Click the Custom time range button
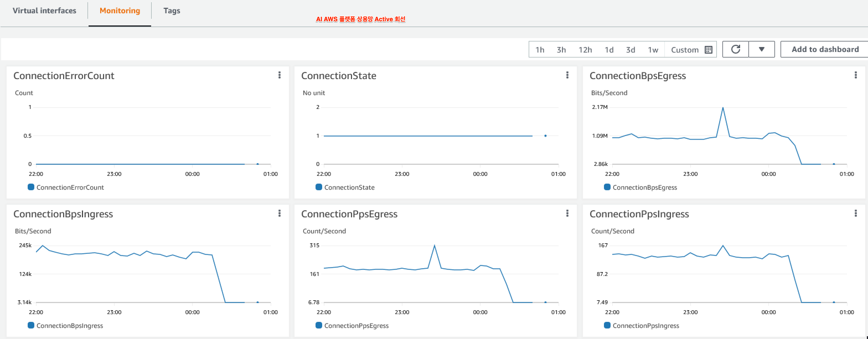Image resolution: width=868 pixels, height=339 pixels. point(684,50)
